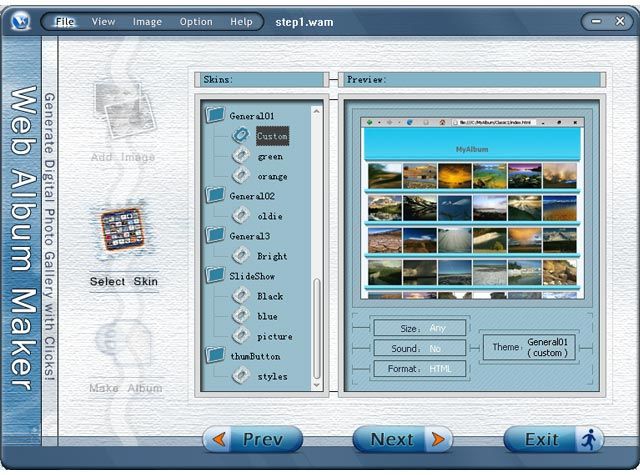This screenshot has width=640, height=475.
Task: Select the Bright skin icon
Action: click(240, 256)
